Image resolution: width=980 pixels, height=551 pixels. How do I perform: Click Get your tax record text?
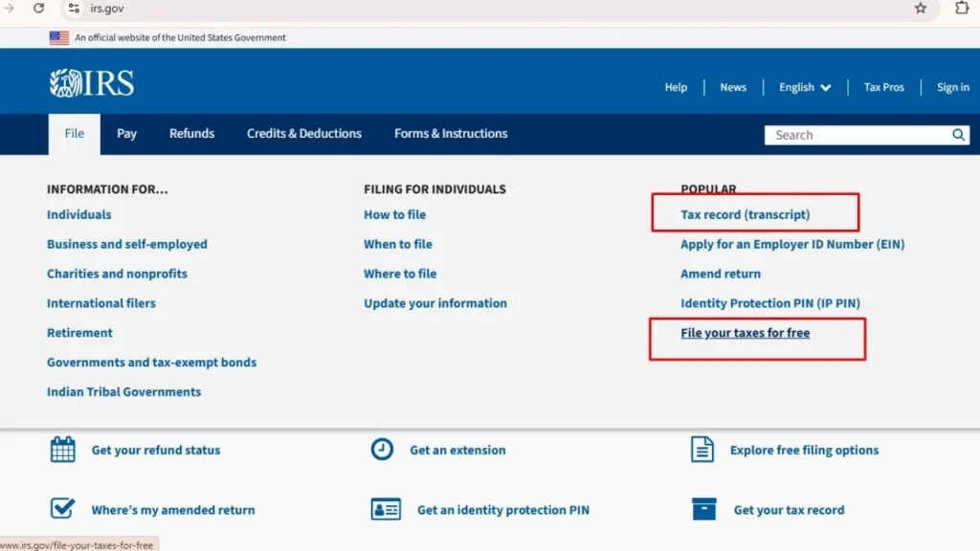tap(789, 510)
